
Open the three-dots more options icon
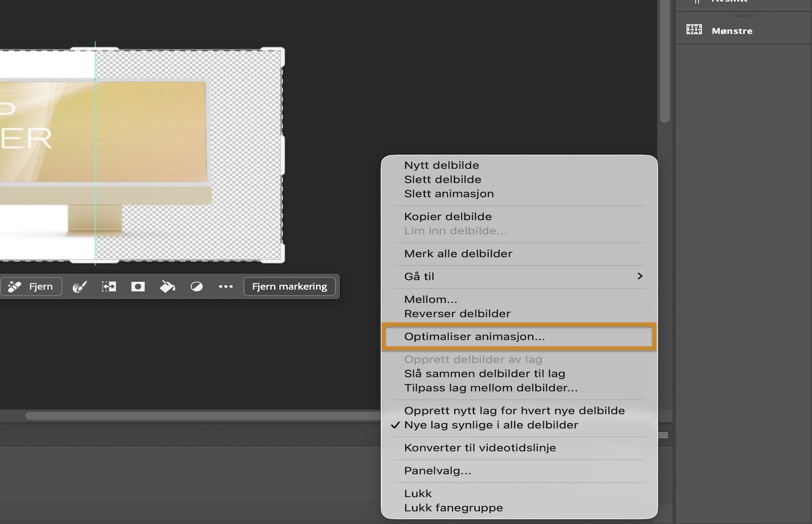click(226, 287)
